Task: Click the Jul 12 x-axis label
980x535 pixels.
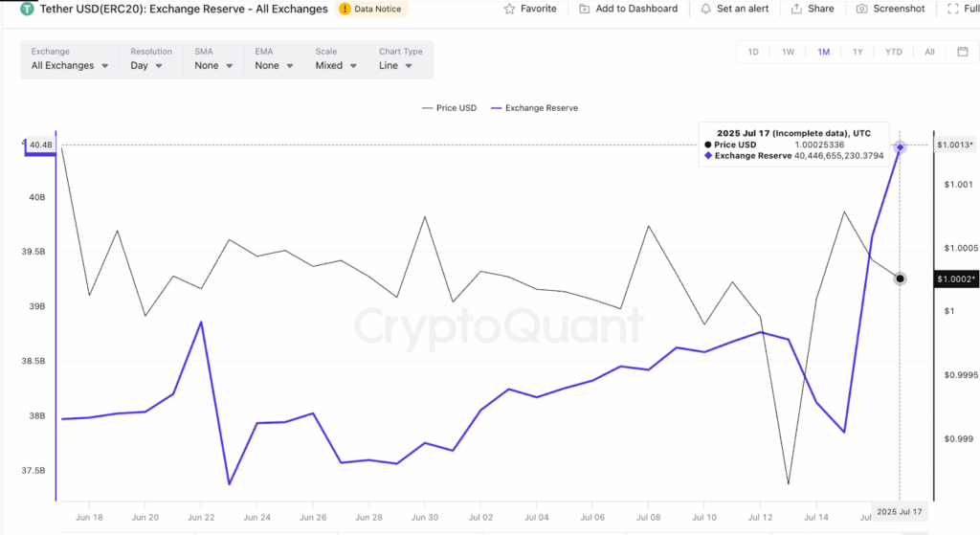Action: click(x=760, y=518)
